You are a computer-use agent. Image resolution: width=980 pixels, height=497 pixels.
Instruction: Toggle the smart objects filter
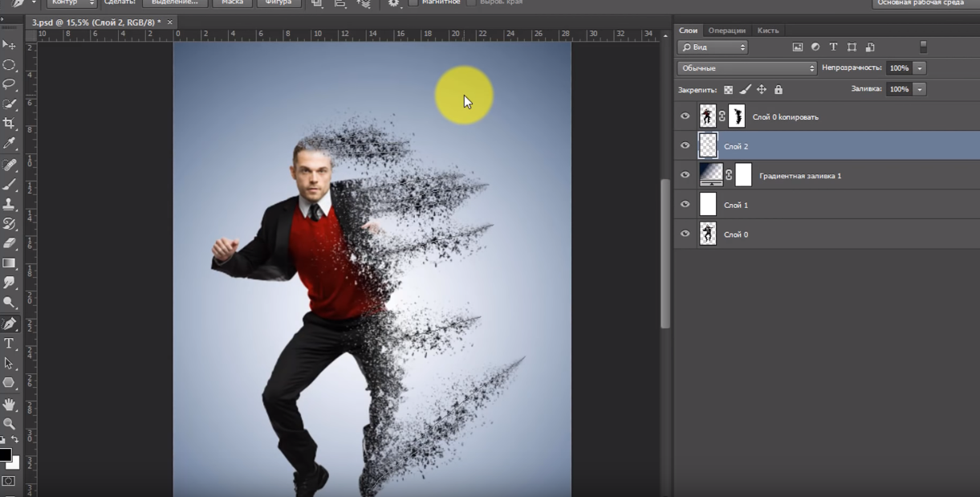click(870, 47)
